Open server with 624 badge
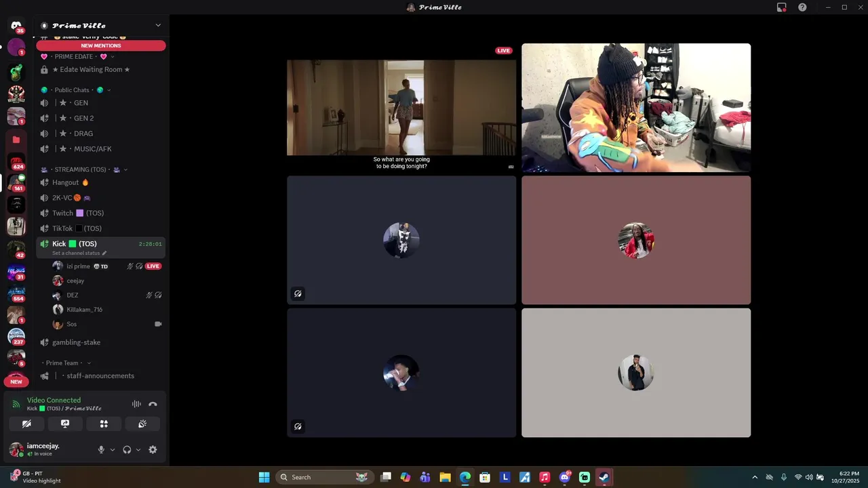This screenshot has height=488, width=868. (16, 161)
